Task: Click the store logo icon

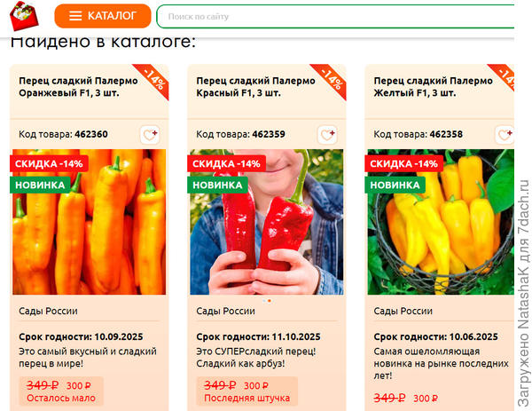Action: point(24,16)
